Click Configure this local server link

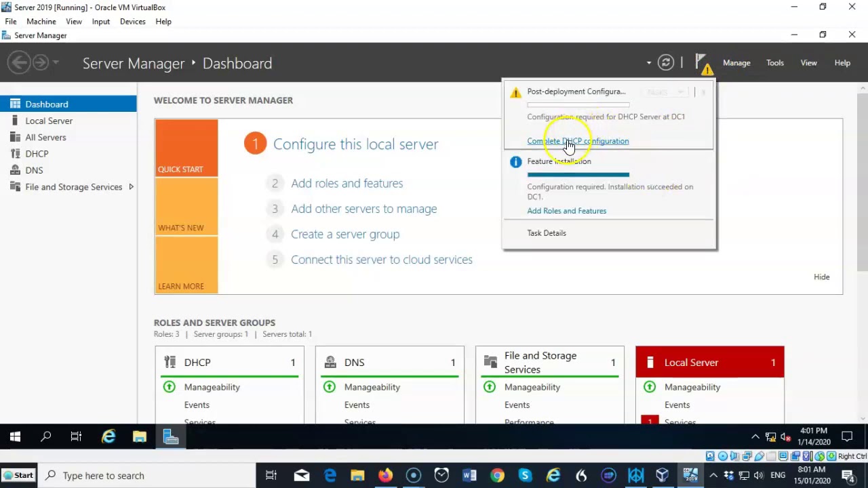point(355,144)
